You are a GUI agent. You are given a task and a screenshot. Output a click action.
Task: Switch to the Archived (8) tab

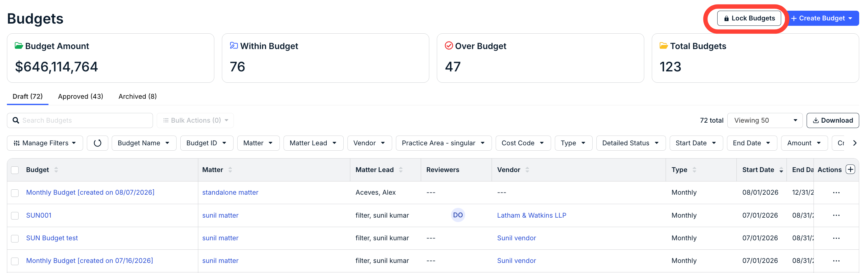coord(138,97)
